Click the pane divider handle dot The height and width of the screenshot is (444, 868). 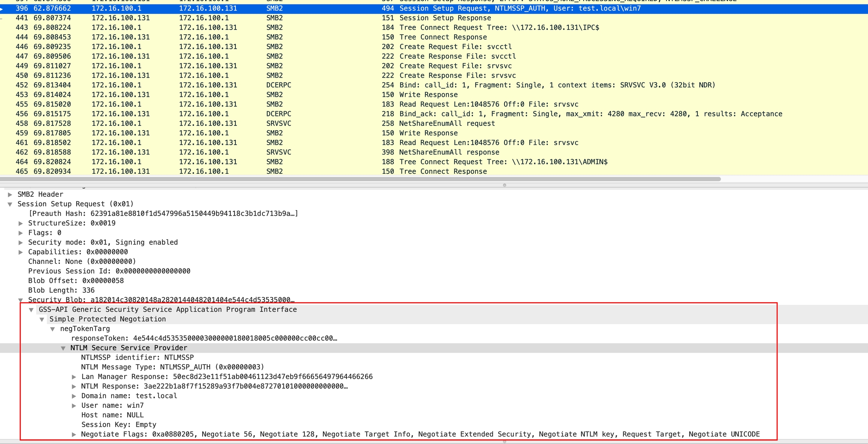[x=504, y=185]
